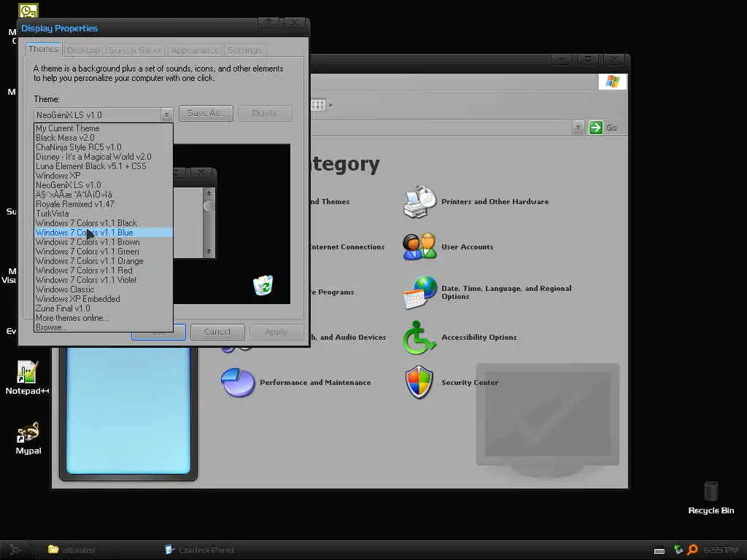The height and width of the screenshot is (560, 747).
Task: Pick Windows XP Embedded theme
Action: click(104, 299)
